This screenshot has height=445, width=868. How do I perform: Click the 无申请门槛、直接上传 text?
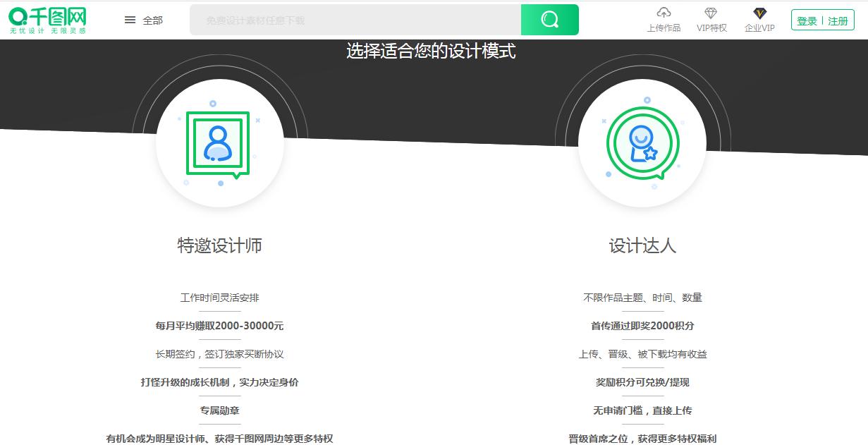coord(641,410)
